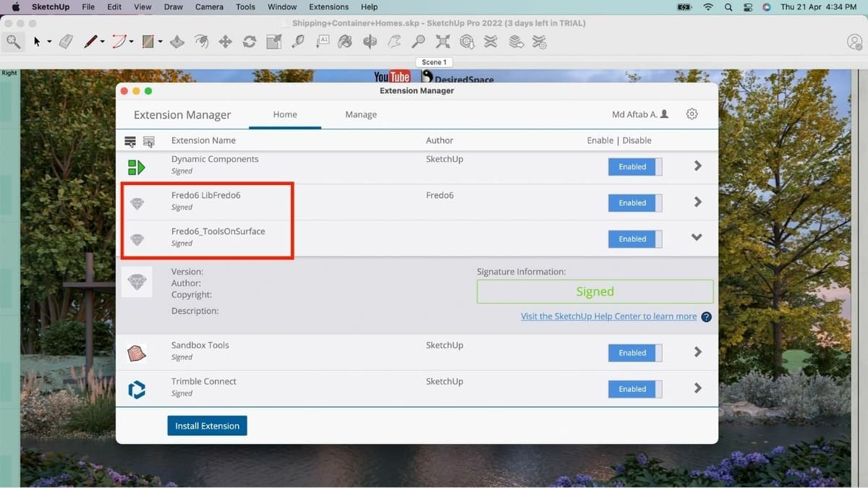Choose the Move tool
868x488 pixels.
tap(226, 42)
